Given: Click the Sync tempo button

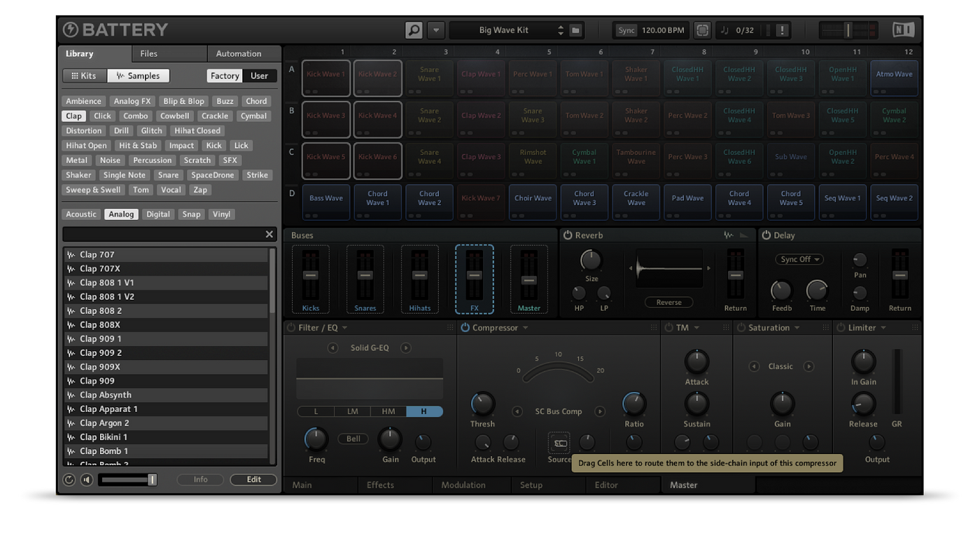Looking at the screenshot, I should point(626,30).
